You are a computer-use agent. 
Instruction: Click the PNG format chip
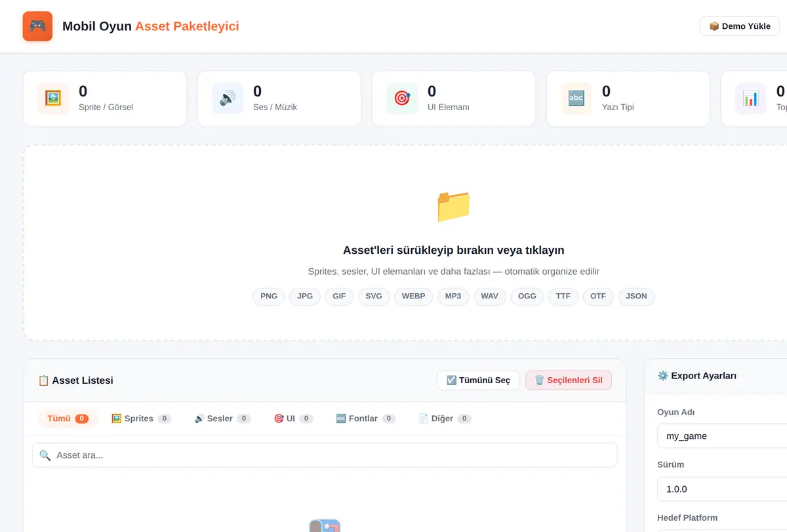(269, 297)
